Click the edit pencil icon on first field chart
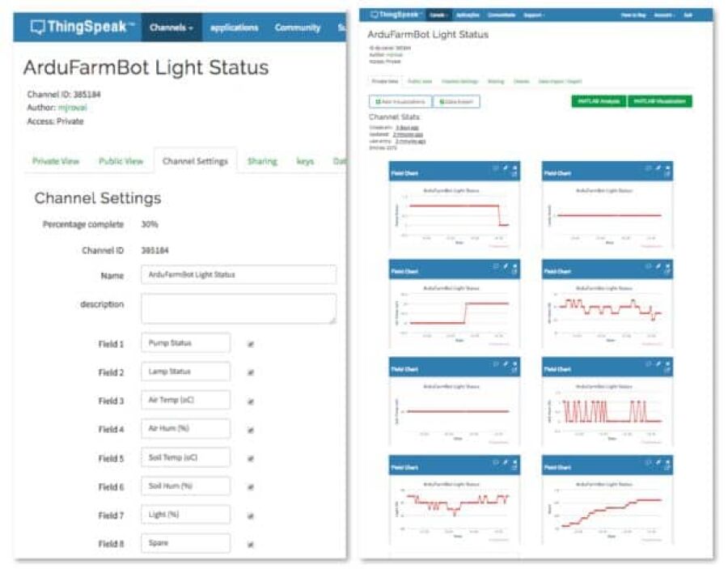 click(506, 168)
